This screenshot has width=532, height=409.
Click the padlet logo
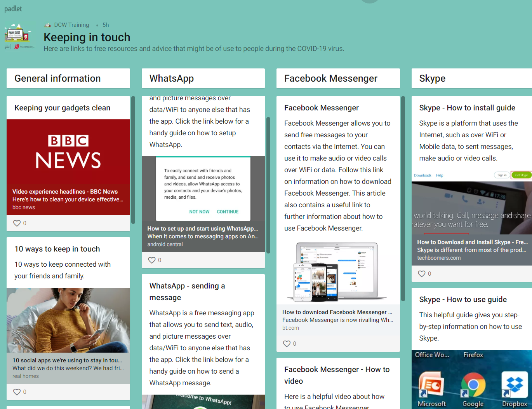coord(13,9)
